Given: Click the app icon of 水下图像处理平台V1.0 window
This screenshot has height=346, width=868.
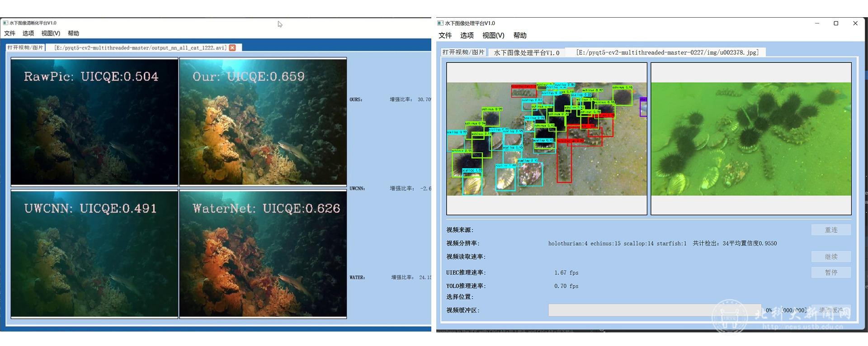Looking at the screenshot, I should coord(440,23).
